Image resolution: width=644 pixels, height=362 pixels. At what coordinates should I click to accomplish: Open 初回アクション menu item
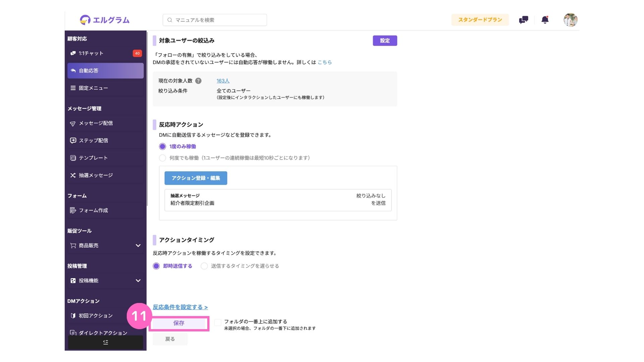pyautogui.click(x=105, y=316)
